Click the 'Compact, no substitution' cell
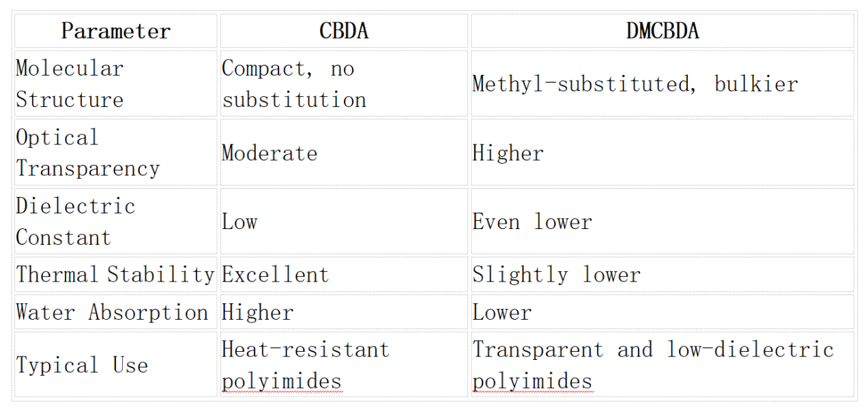 [343, 83]
